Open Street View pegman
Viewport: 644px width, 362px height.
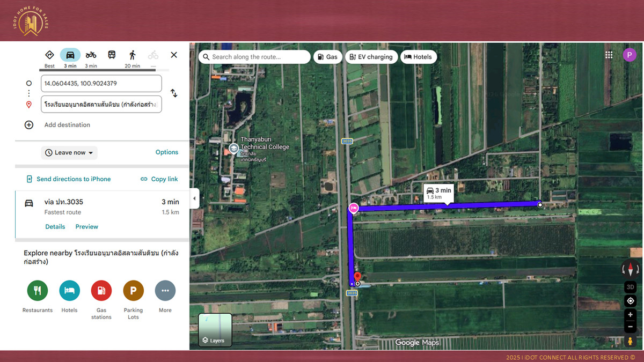631,341
